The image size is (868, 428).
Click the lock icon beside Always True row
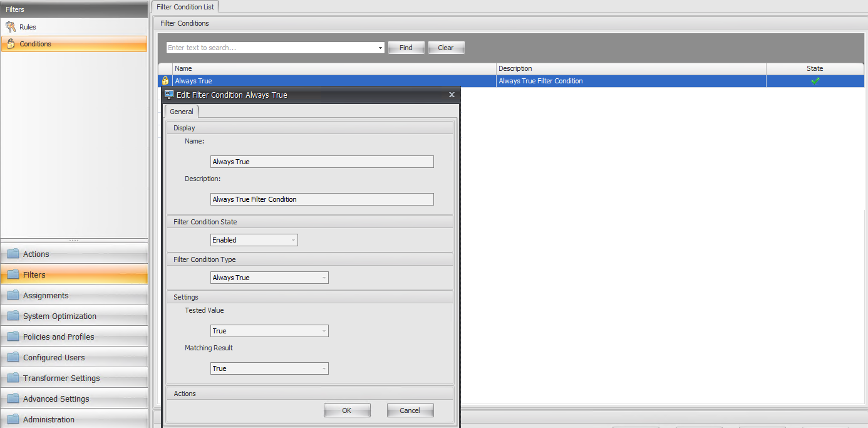(x=165, y=81)
